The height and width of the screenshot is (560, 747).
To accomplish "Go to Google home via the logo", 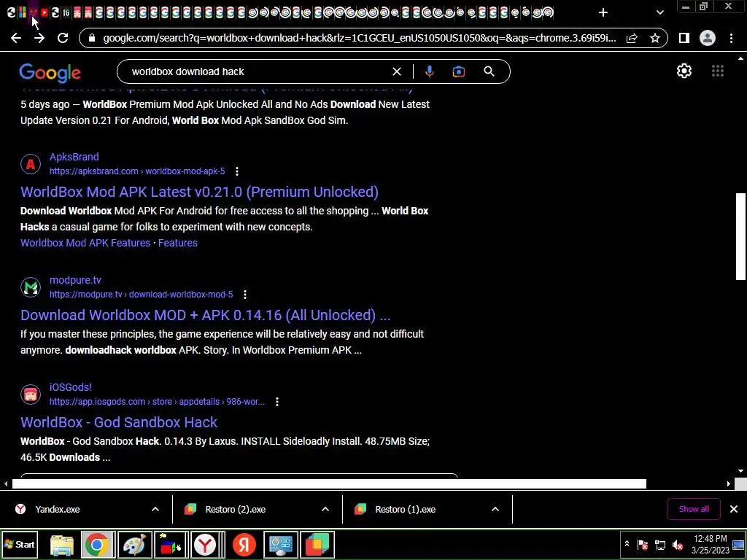I will point(50,72).
